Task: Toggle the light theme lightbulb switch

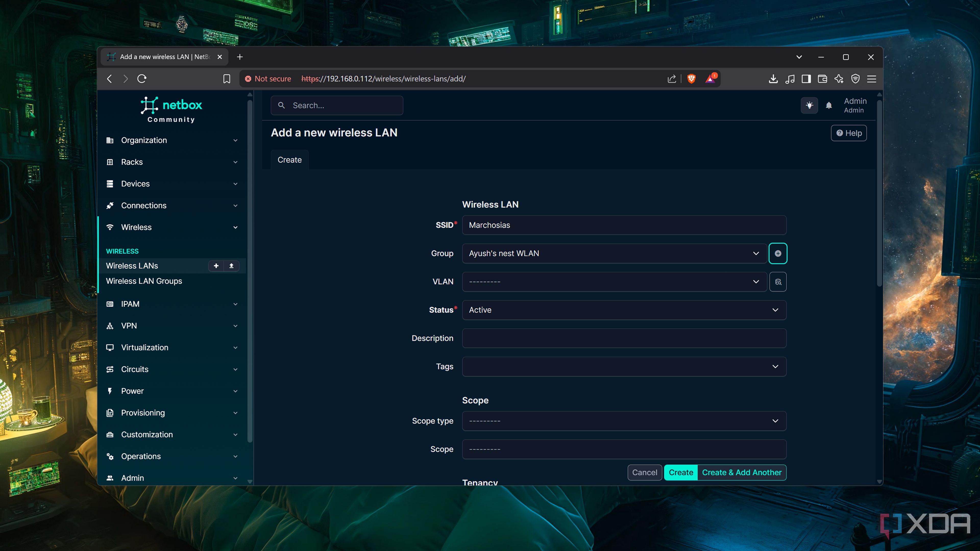Action: [x=810, y=105]
